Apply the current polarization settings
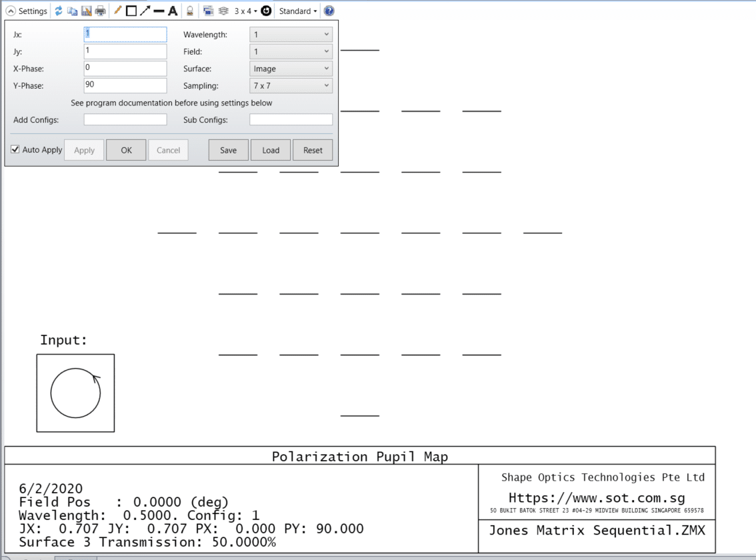The width and height of the screenshot is (756, 560). 84,149
